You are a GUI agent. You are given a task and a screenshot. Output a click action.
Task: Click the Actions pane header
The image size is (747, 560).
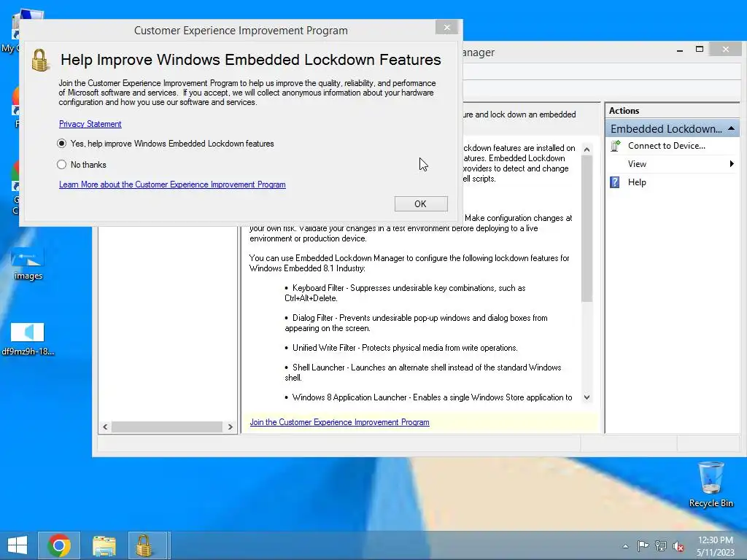(672, 111)
